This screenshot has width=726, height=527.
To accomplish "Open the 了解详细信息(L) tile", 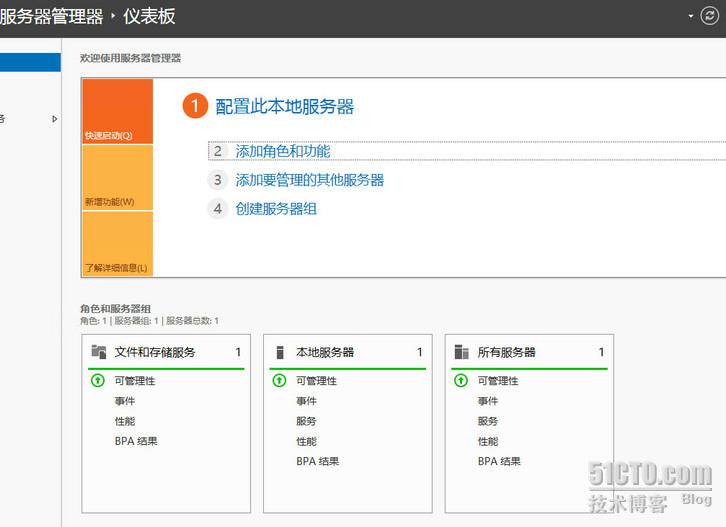I will tap(117, 243).
